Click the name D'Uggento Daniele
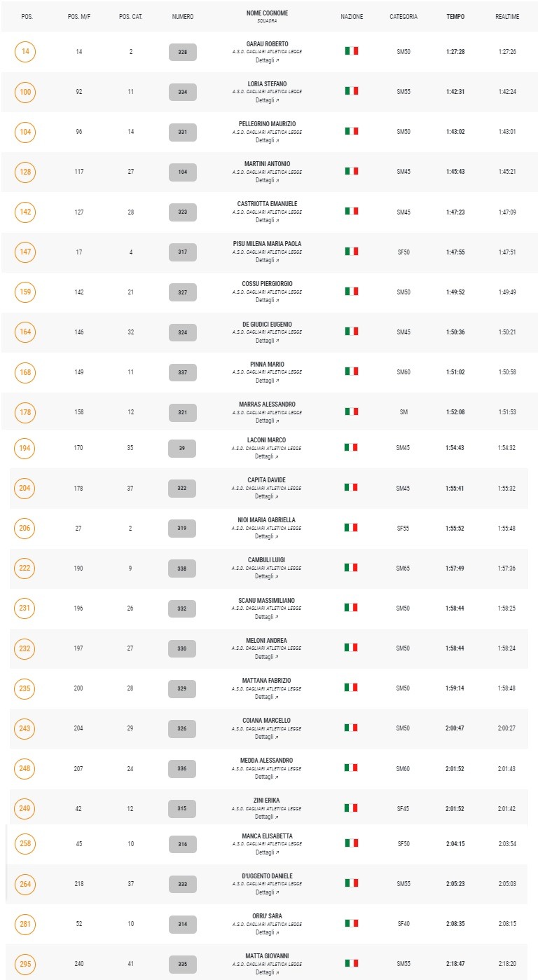538x980 pixels. (267, 876)
